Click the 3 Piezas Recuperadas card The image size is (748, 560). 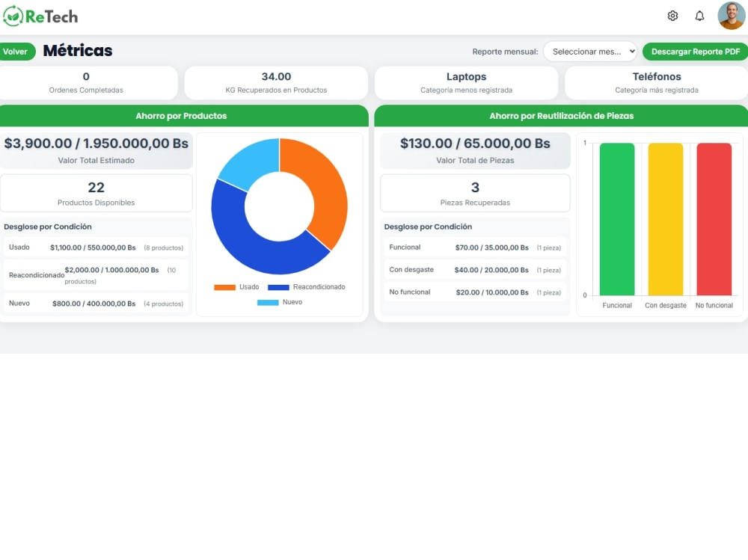point(475,193)
